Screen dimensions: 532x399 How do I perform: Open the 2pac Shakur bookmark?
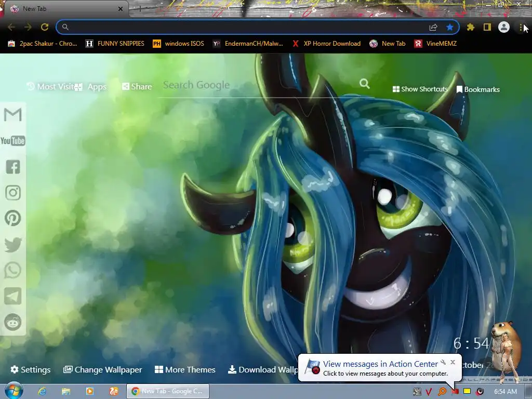tap(43, 44)
